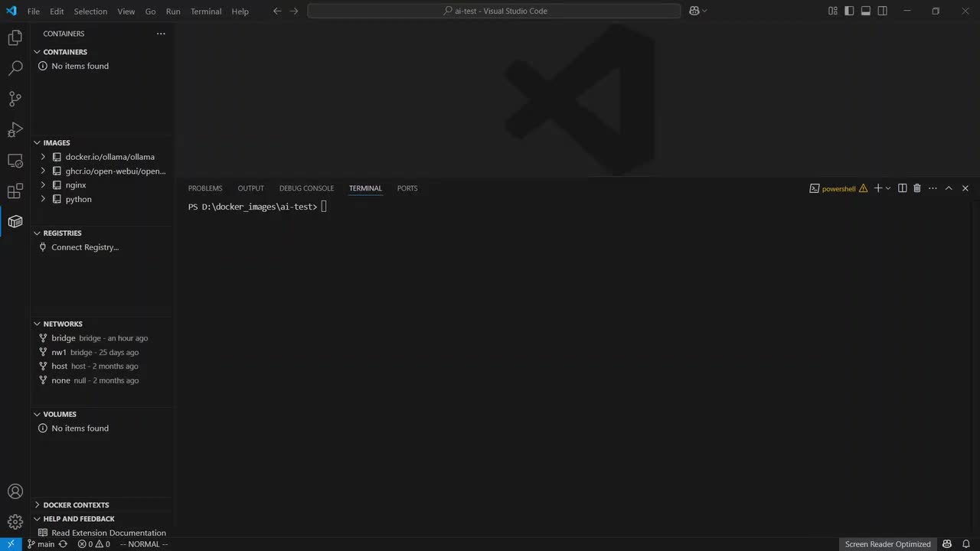Image resolution: width=980 pixels, height=551 pixels.
Task: Navigate forward with the right arrow
Action: (294, 11)
